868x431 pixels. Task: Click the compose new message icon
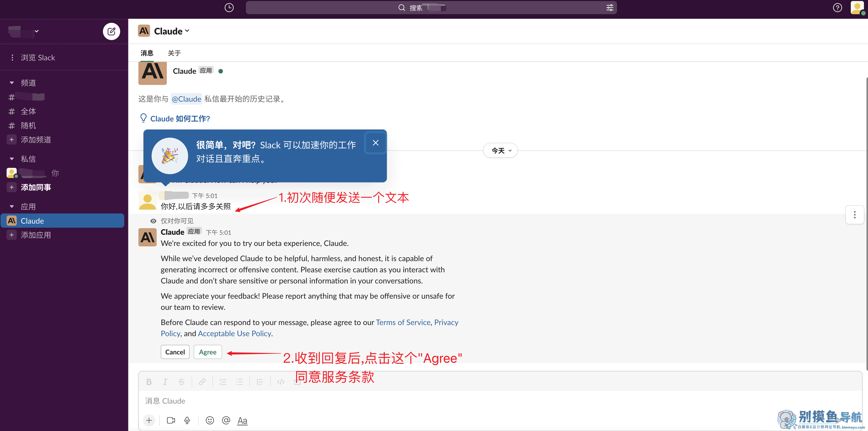111,31
